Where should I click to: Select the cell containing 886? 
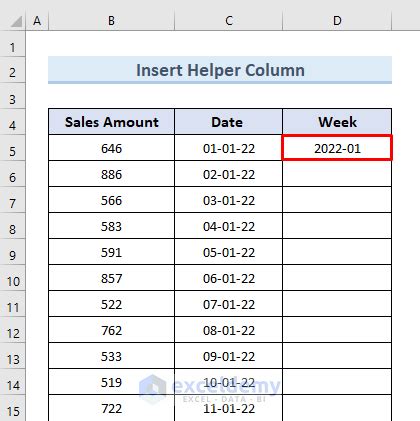(x=111, y=174)
